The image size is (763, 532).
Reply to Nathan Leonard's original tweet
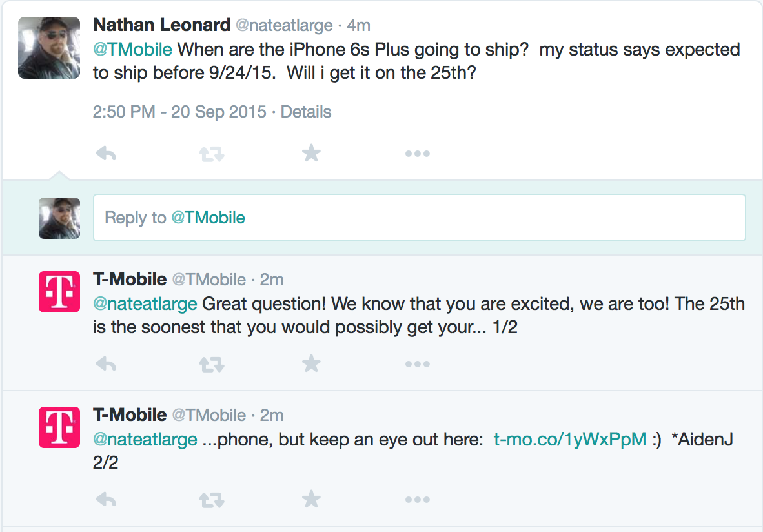click(106, 154)
